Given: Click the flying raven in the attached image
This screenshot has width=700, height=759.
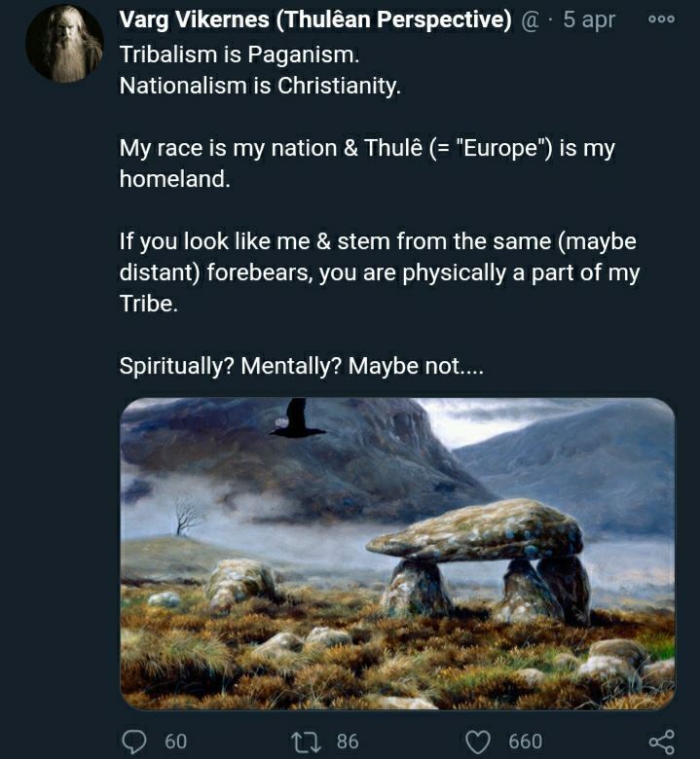Looking at the screenshot, I should (296, 419).
